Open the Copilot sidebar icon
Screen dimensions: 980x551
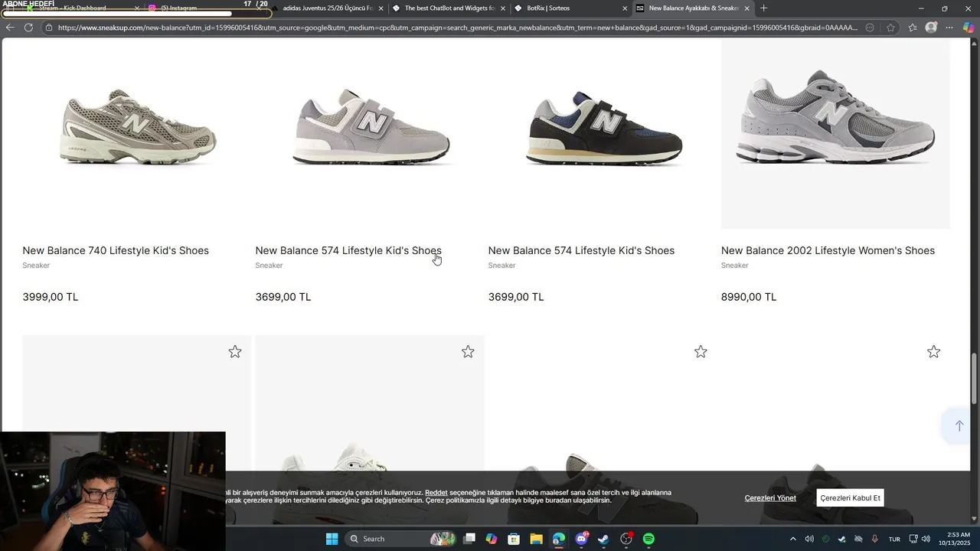[969, 28]
